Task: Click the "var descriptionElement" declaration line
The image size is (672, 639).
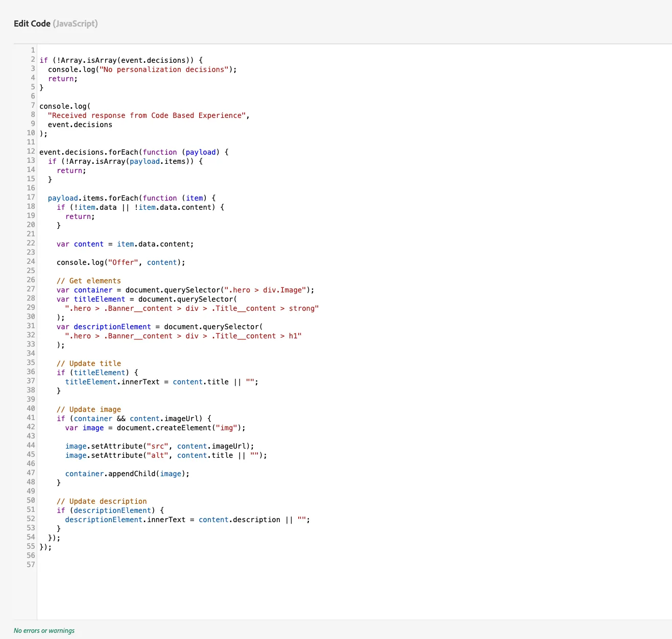Action: coord(160,327)
